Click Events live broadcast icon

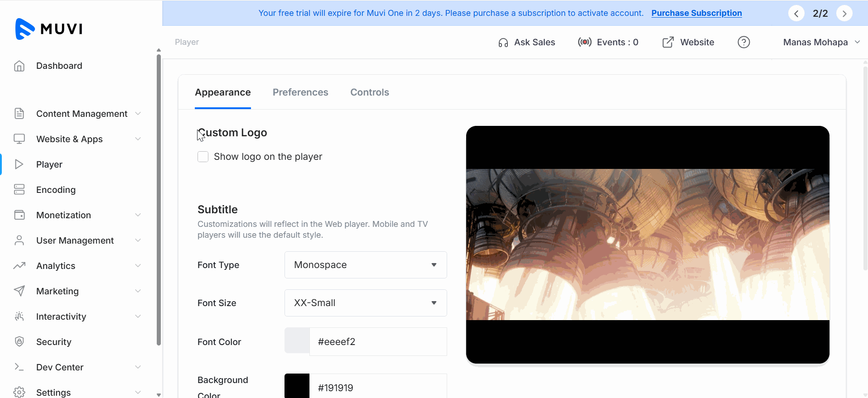coord(584,42)
